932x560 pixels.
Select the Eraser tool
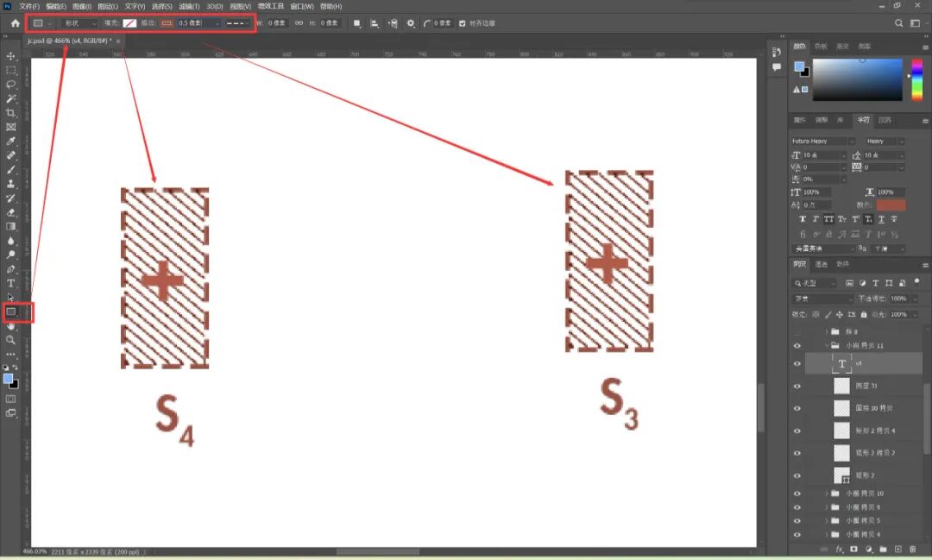pos(10,213)
